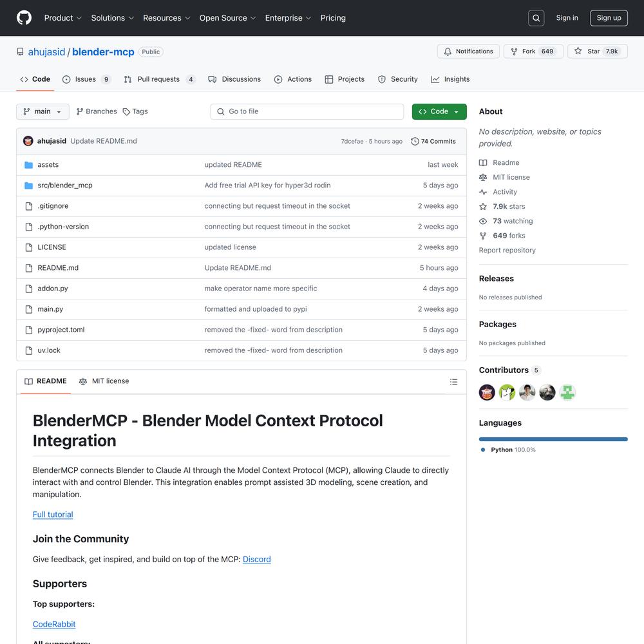Click the eye icon beside 73 watching

pos(483,221)
